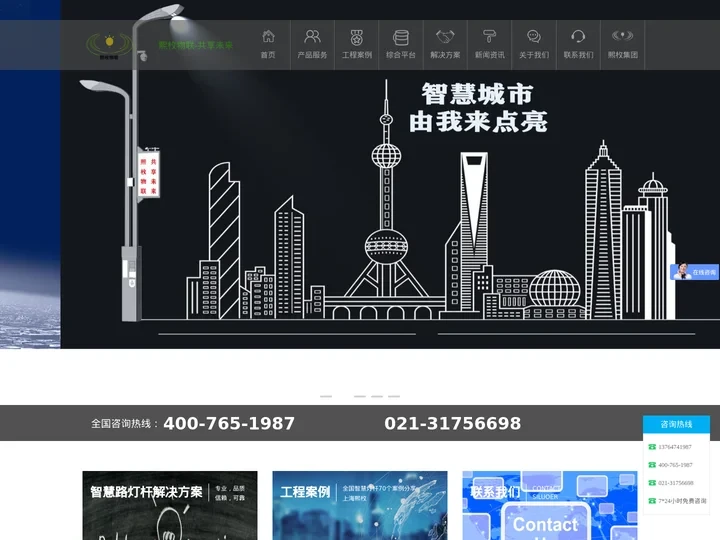Click phone icon beside 7*24小时免费咨询
The width and height of the screenshot is (720, 540).
point(652,501)
